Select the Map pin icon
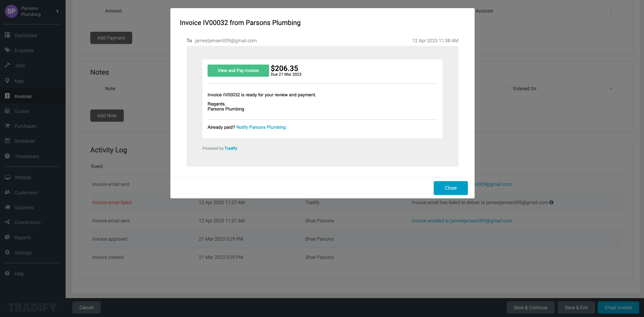The height and width of the screenshot is (317, 644). click(x=7, y=81)
